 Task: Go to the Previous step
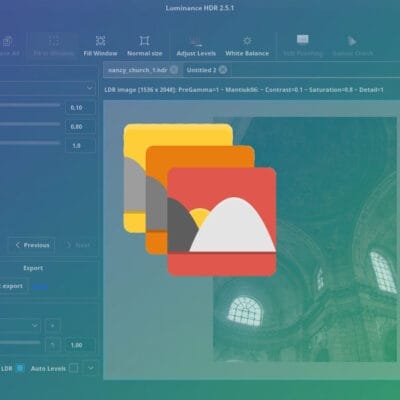coord(32,245)
